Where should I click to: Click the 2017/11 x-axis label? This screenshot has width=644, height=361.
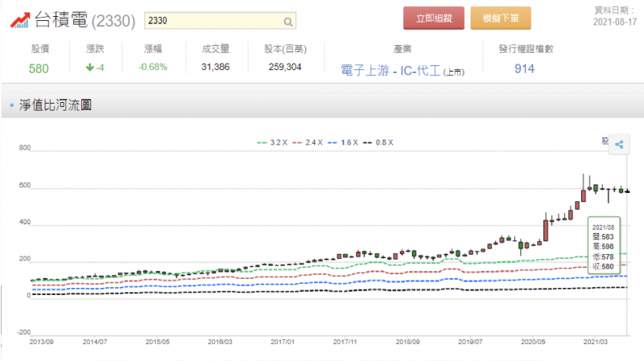[345, 342]
